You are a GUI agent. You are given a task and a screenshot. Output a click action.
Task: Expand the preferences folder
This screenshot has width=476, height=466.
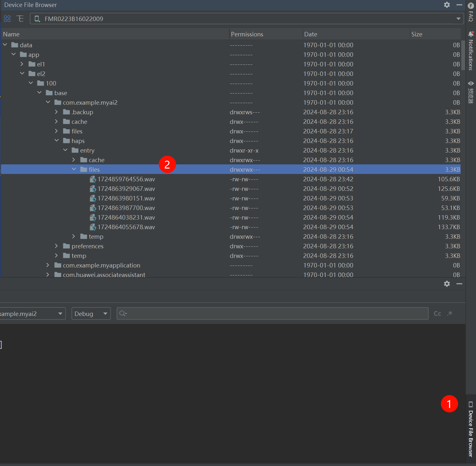(56, 246)
